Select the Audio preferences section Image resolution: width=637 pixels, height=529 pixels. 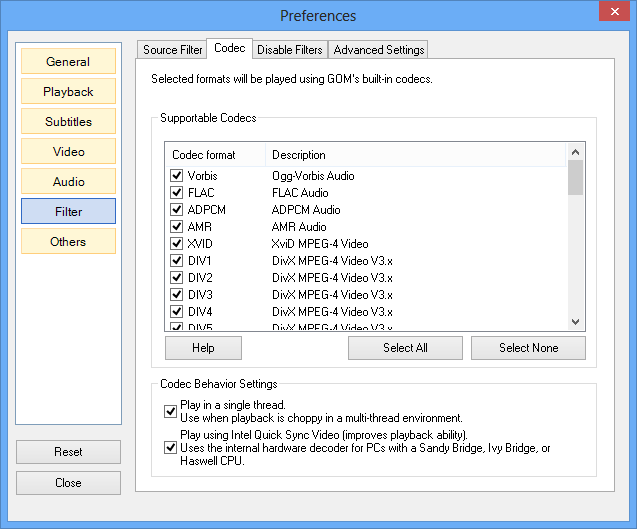click(x=68, y=182)
